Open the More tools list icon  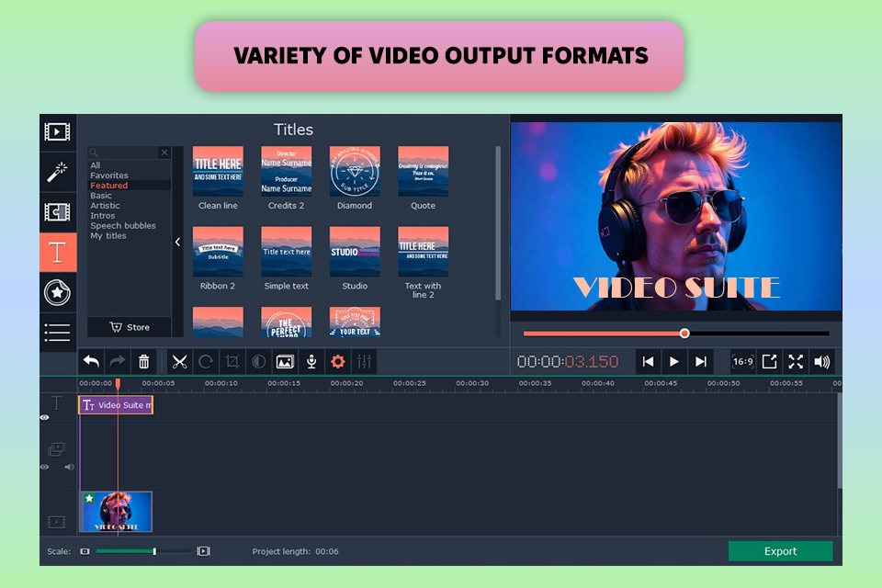57,332
